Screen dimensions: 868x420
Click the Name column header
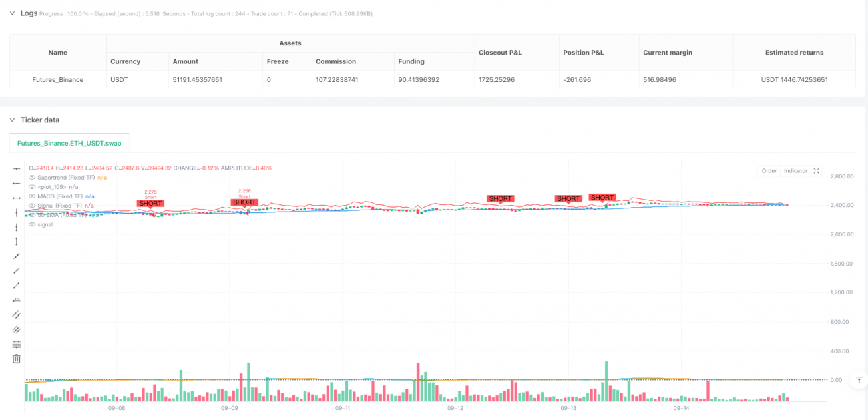tap(58, 53)
